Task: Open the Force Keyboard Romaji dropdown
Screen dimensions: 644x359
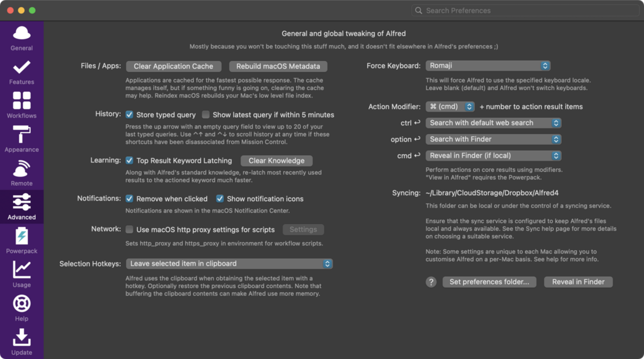Action: point(488,65)
